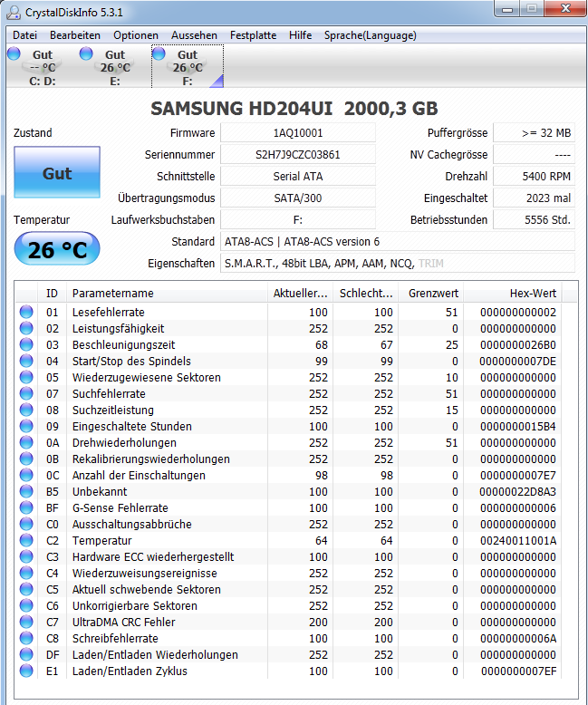588x705 pixels.
Task: Click the CrystalDiskInfo title bar app icon
Action: click(14, 12)
